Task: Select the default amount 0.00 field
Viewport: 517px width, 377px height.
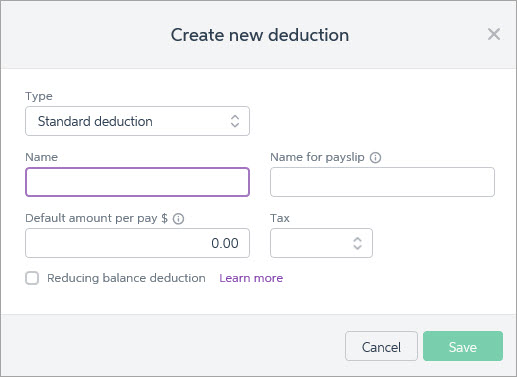Action: 137,243
